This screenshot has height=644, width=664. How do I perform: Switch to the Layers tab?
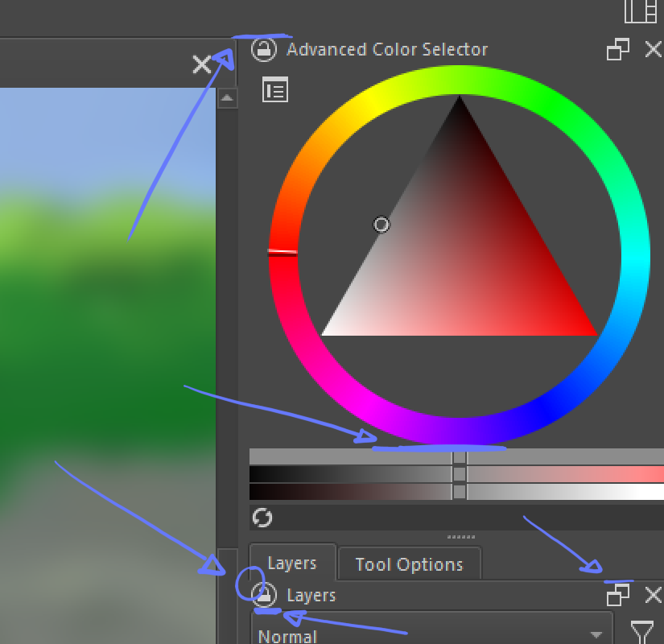pyautogui.click(x=292, y=563)
